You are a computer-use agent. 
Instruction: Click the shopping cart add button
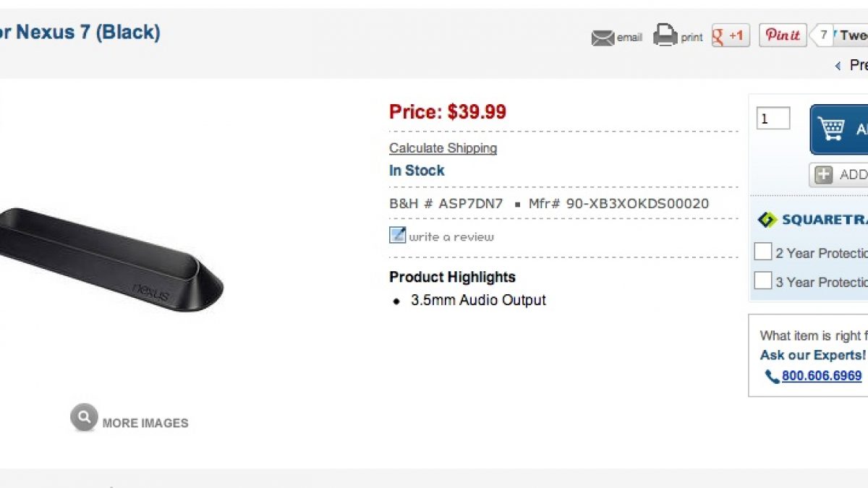click(x=841, y=129)
